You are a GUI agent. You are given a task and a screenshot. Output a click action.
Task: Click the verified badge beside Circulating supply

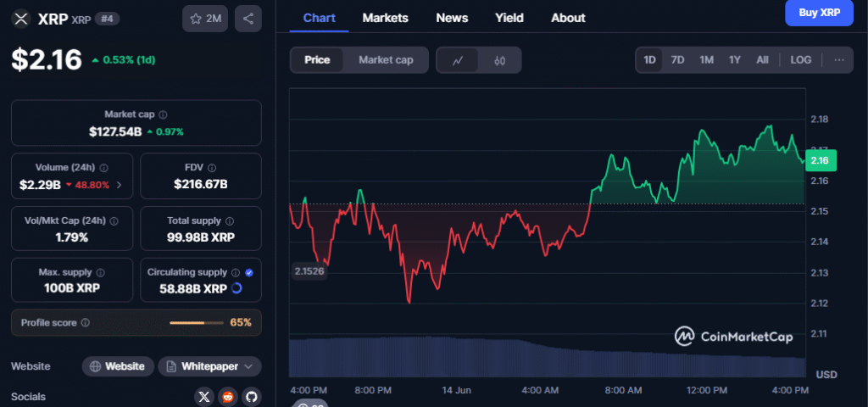point(249,272)
